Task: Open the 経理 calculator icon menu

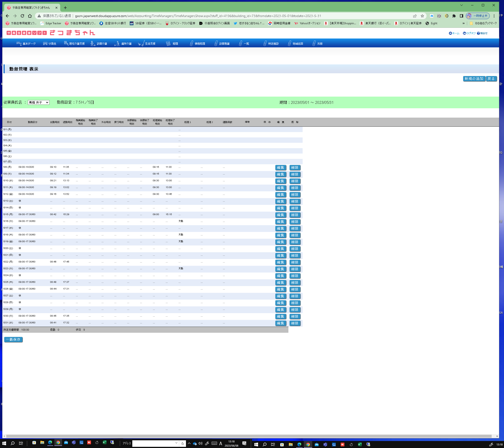Action: tap(168, 44)
